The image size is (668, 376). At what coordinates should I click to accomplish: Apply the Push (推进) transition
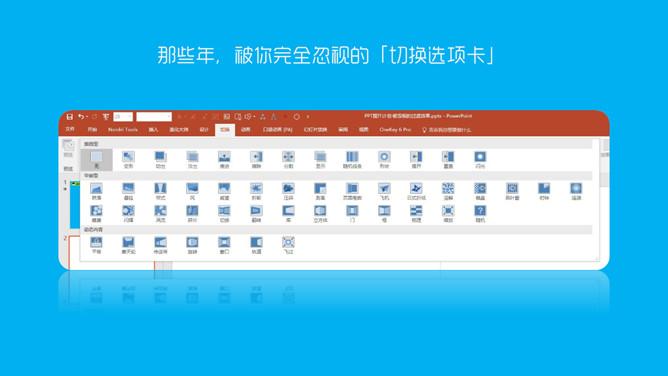(224, 160)
